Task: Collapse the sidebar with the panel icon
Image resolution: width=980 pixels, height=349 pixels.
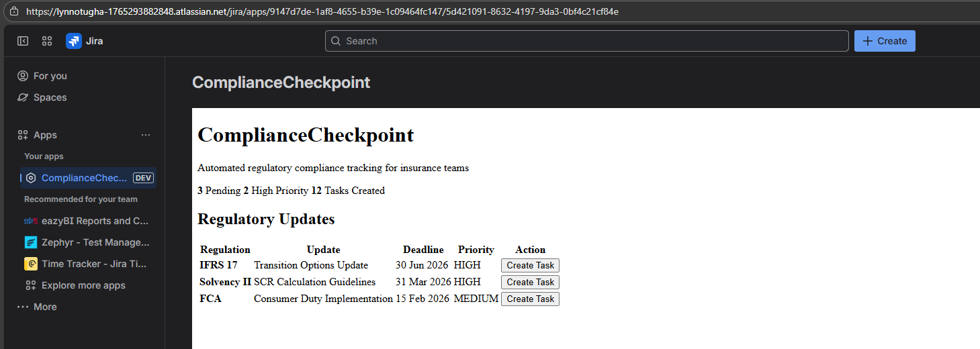Action: click(23, 41)
